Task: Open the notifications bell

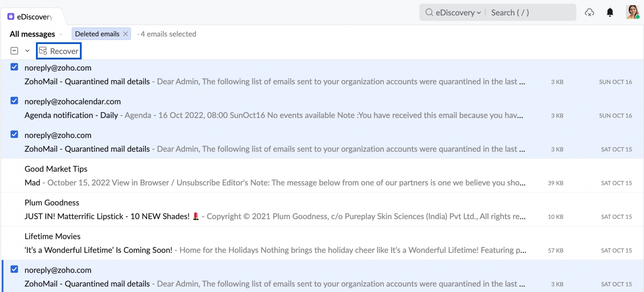Action: click(610, 13)
